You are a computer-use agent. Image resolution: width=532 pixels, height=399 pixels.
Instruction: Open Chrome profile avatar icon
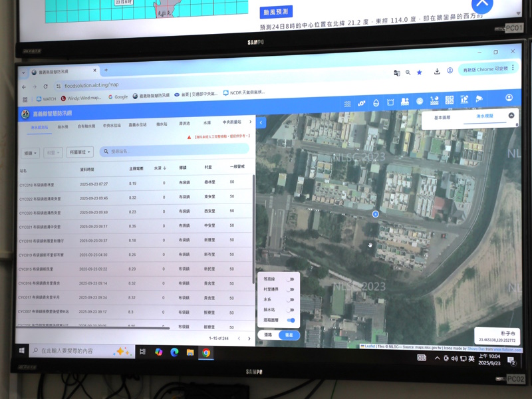point(450,70)
